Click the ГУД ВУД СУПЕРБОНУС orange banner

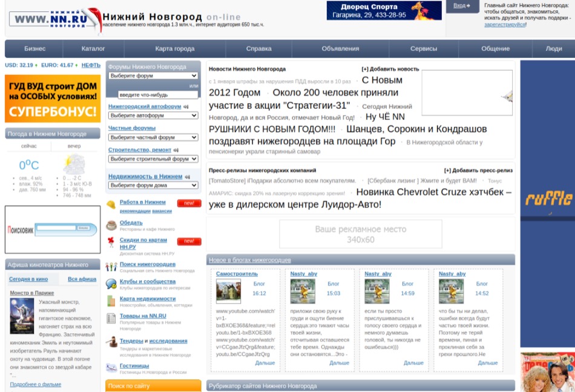53,99
